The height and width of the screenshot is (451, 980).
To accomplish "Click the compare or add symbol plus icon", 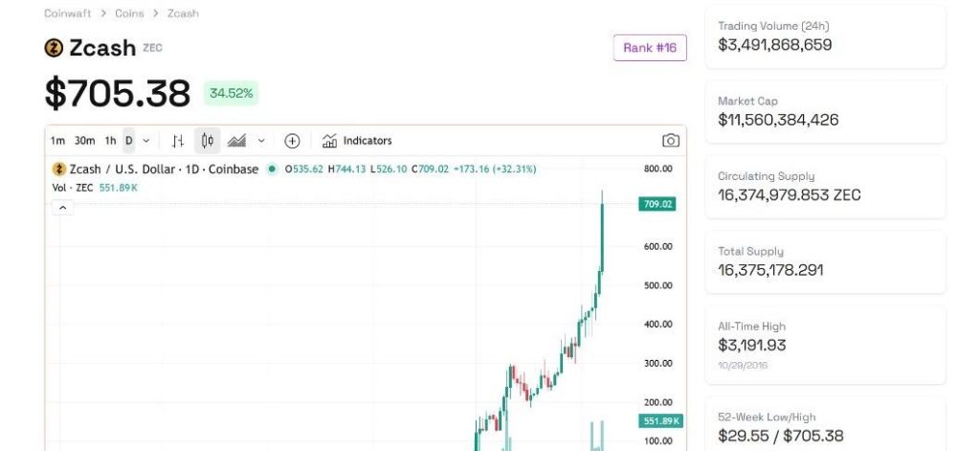I will point(292,141).
